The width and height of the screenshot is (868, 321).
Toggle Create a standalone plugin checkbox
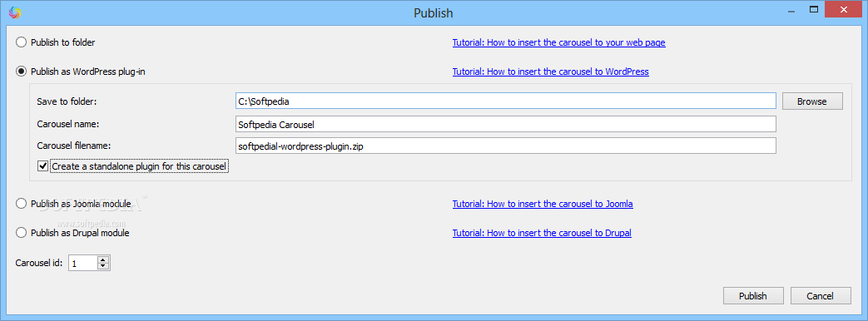point(42,166)
